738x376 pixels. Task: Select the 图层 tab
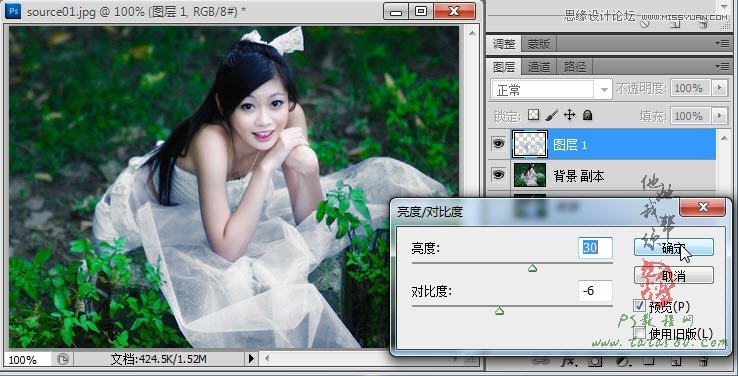pyautogui.click(x=504, y=67)
